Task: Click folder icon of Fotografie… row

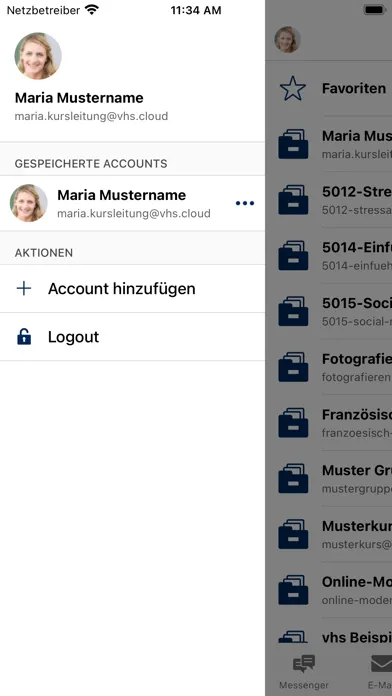Action: pos(293,367)
